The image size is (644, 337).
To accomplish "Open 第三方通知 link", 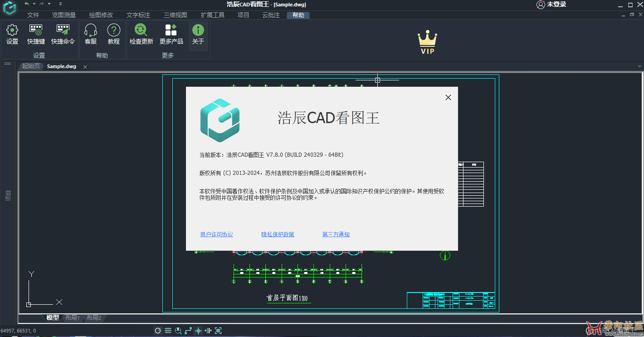I will (336, 234).
